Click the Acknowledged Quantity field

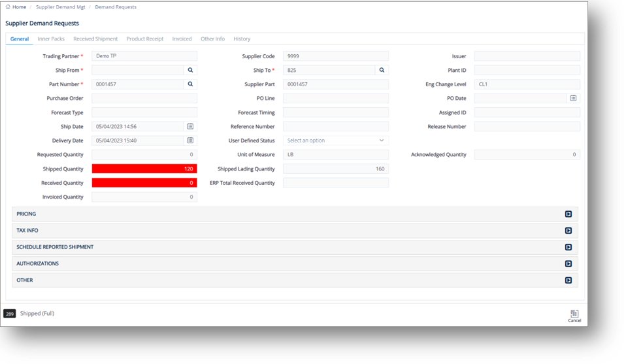point(527,154)
